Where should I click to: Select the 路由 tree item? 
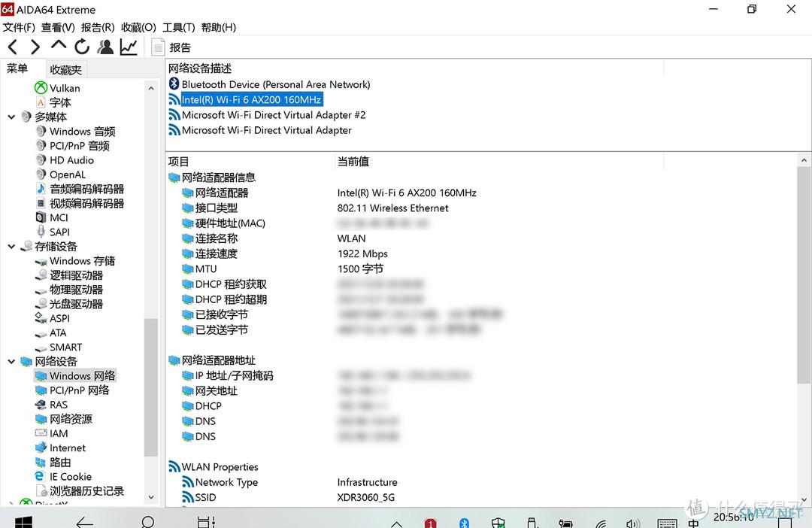60,463
